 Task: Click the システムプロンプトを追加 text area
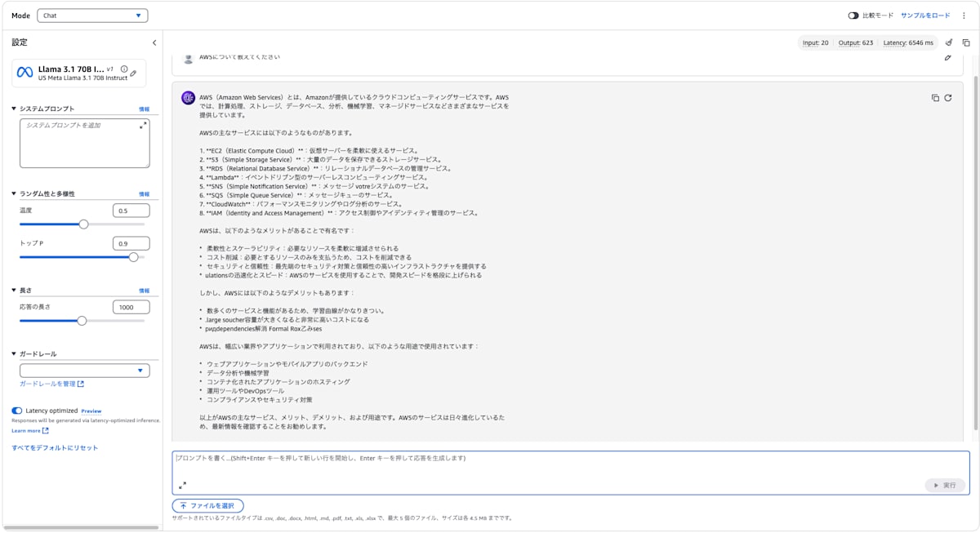tap(85, 144)
